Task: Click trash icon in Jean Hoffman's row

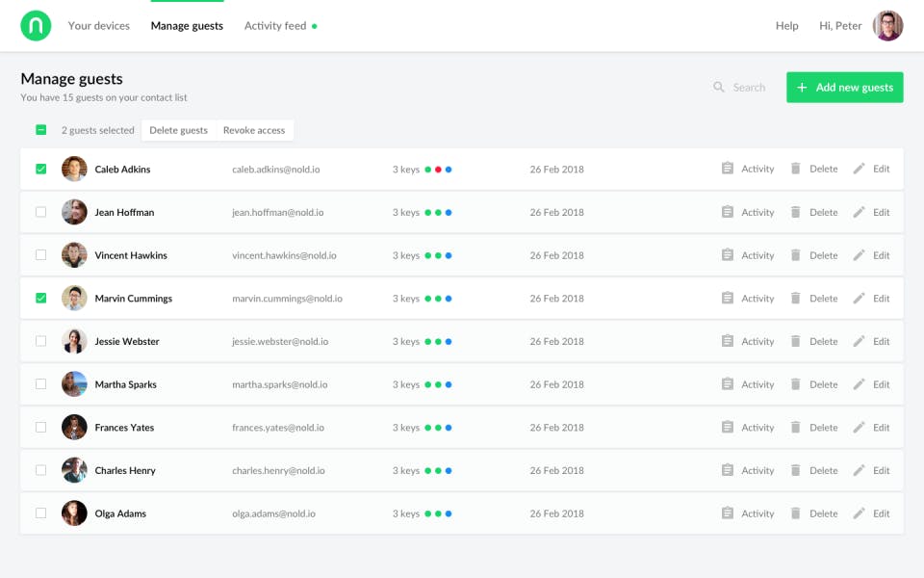Action: click(795, 212)
